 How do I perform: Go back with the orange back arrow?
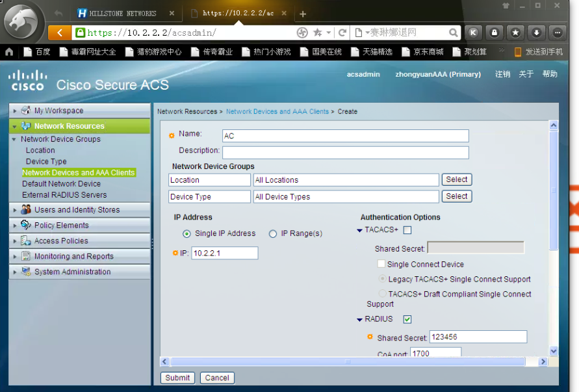point(59,33)
